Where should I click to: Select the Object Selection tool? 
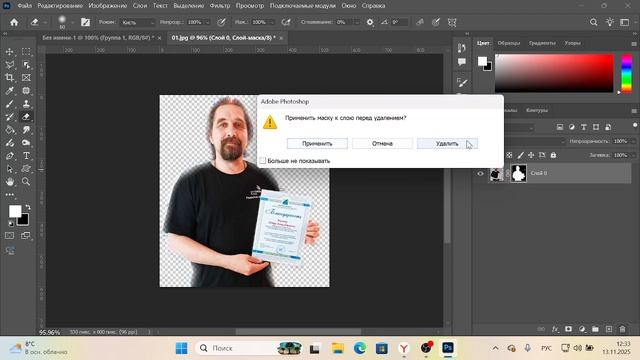click(26, 65)
